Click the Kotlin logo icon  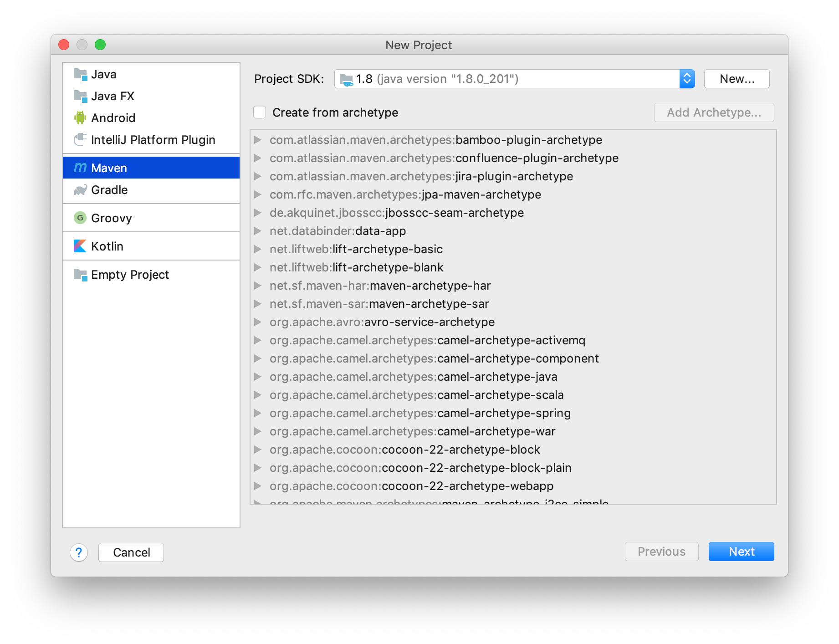pyautogui.click(x=80, y=246)
